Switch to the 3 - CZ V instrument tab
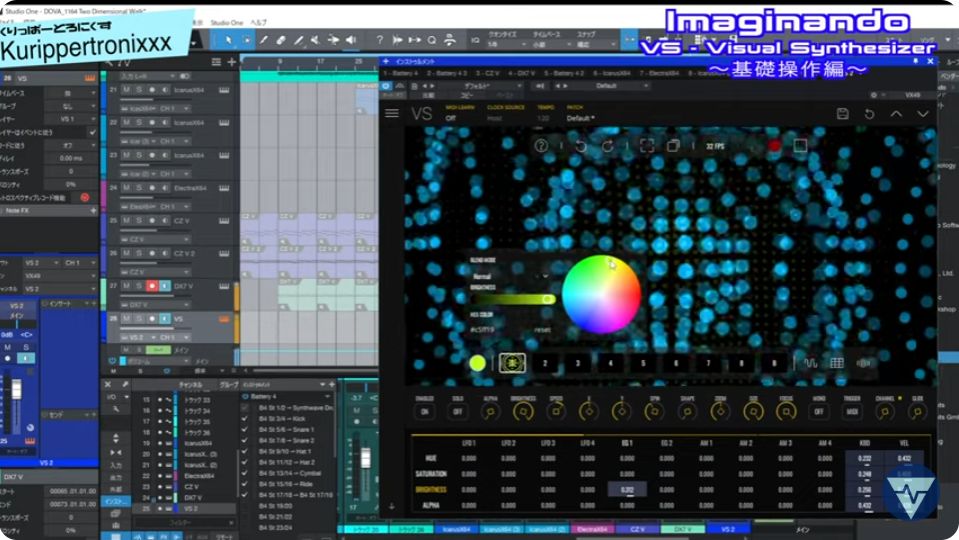Viewport: 959px width, 540px height. point(487,73)
